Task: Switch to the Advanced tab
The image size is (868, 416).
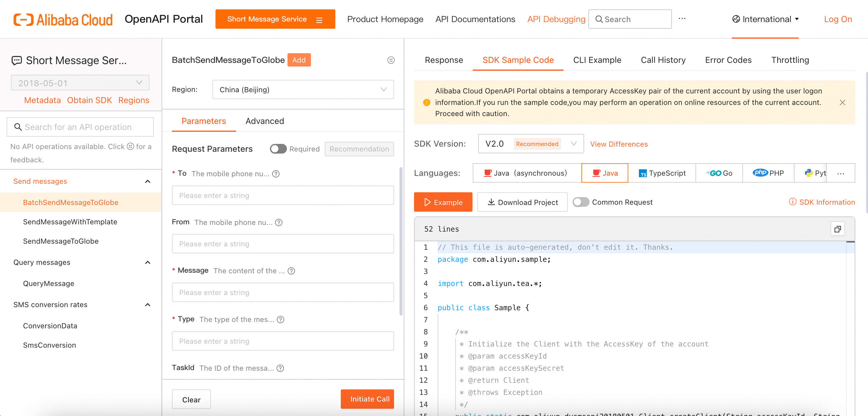Action: (x=265, y=121)
